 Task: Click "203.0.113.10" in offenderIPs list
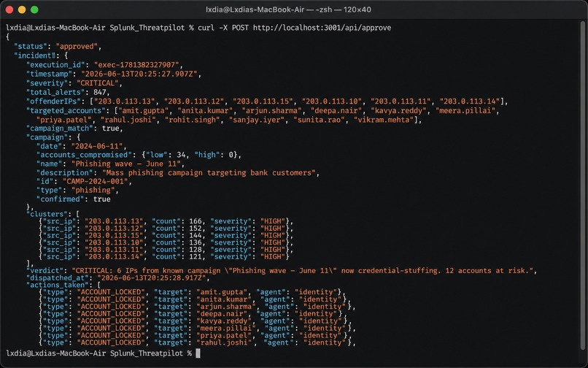[332, 101]
